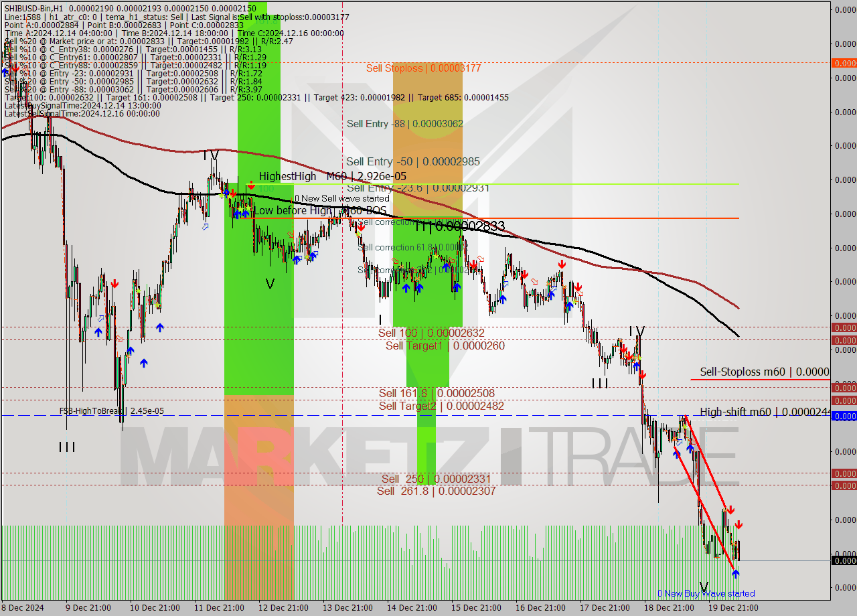Select the 'Sell 250 | 0.00002331' label
857x616 pixels.
coord(436,479)
